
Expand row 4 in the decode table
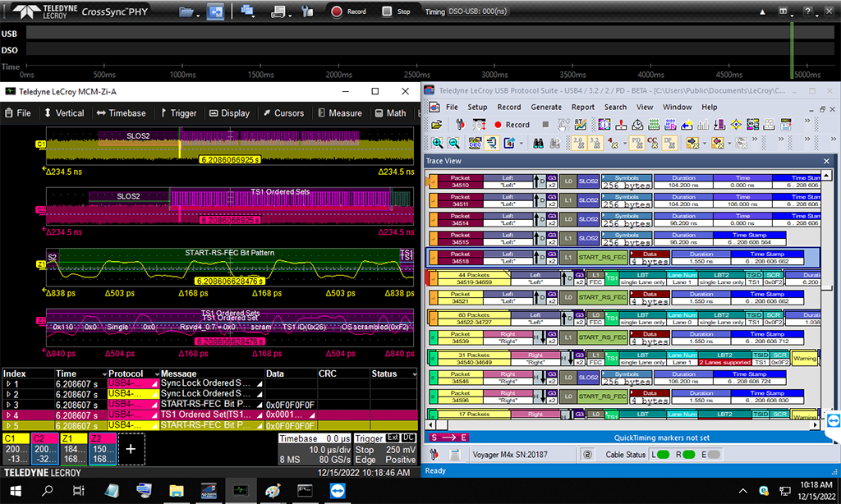(9, 415)
